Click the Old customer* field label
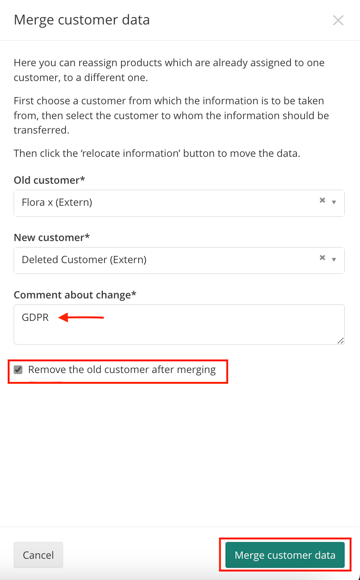Viewport: 360px width, 580px height. click(x=50, y=180)
